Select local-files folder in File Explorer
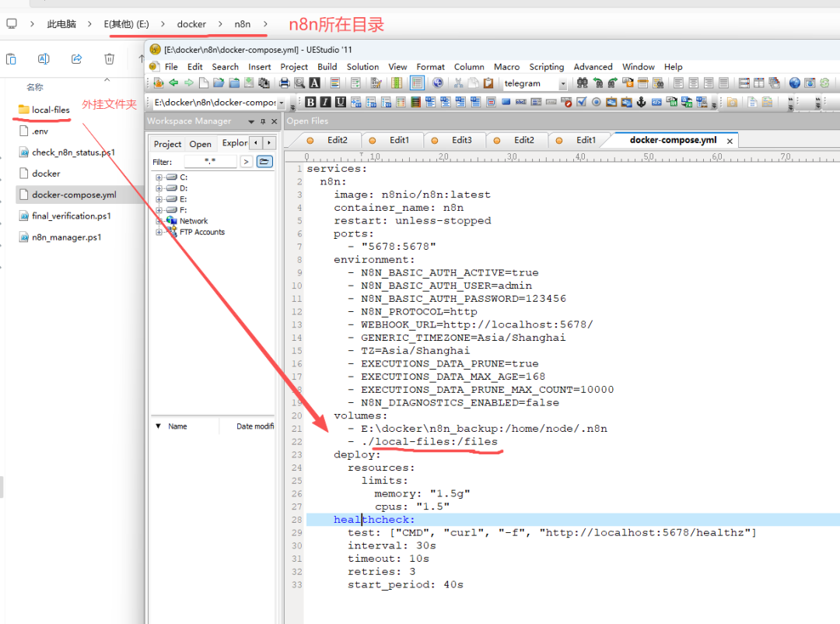The image size is (840, 624). (x=51, y=110)
